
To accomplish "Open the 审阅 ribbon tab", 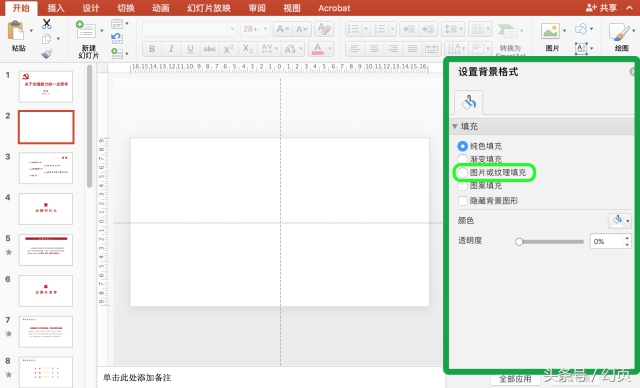I will pyautogui.click(x=257, y=8).
